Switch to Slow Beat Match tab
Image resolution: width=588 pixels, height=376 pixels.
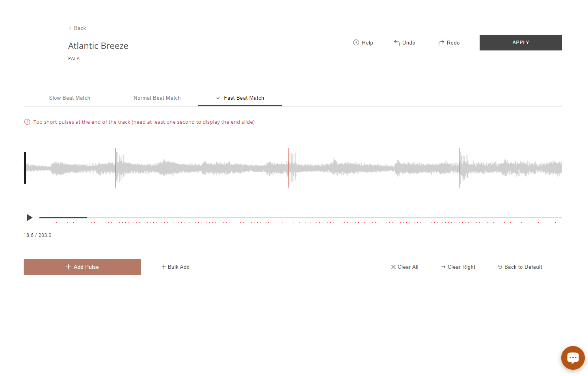70,98
